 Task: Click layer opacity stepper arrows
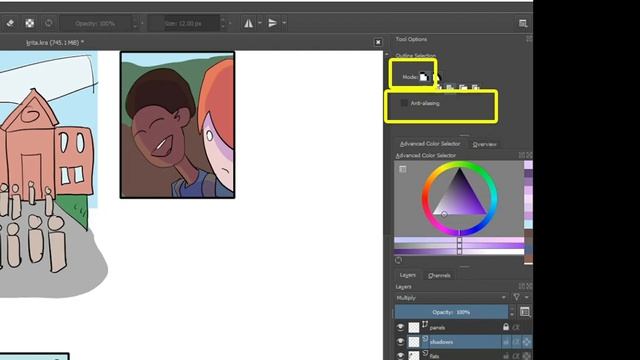coord(512,312)
